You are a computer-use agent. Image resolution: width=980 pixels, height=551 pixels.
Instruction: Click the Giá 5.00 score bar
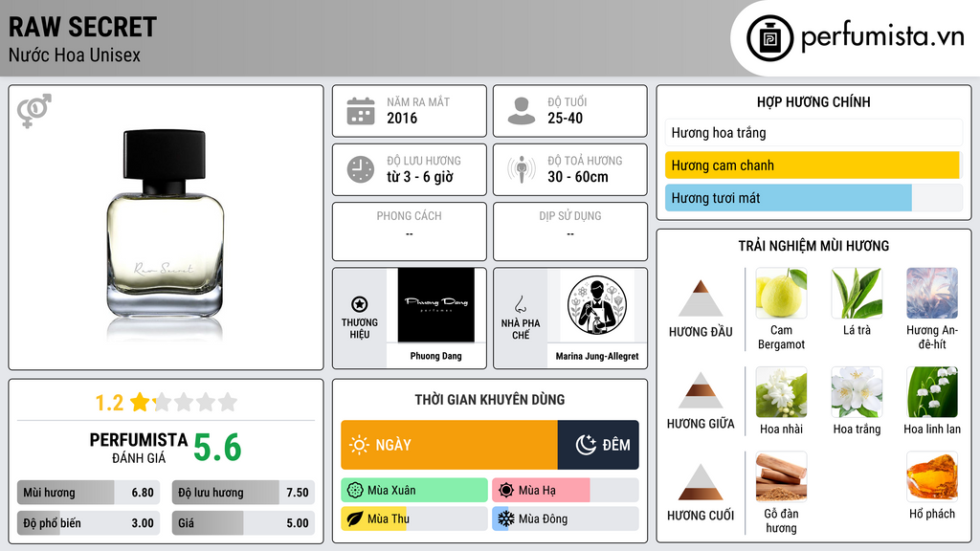pos(243,523)
